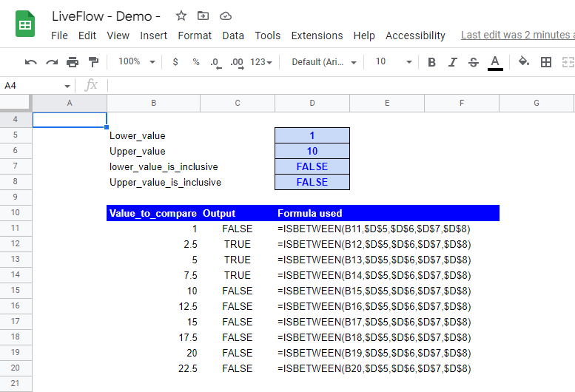Open the Last edit was 2 minutes link

point(517,35)
